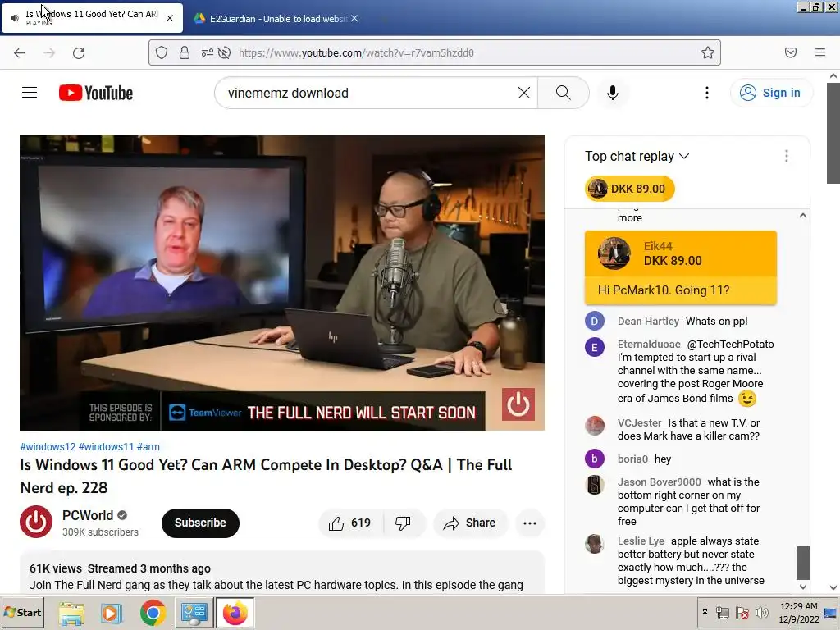Expand the Top chat replay dropdown
This screenshot has height=630, width=840.
click(637, 156)
